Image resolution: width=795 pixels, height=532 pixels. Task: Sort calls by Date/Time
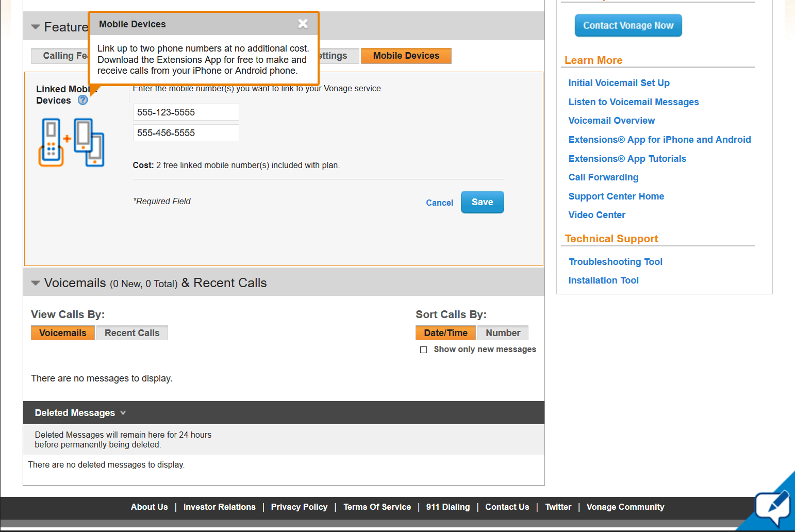point(445,333)
